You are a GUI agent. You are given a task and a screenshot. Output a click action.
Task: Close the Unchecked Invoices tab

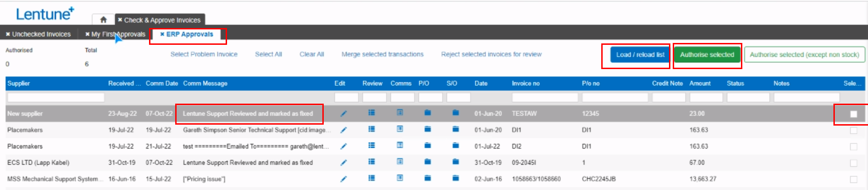[8, 34]
